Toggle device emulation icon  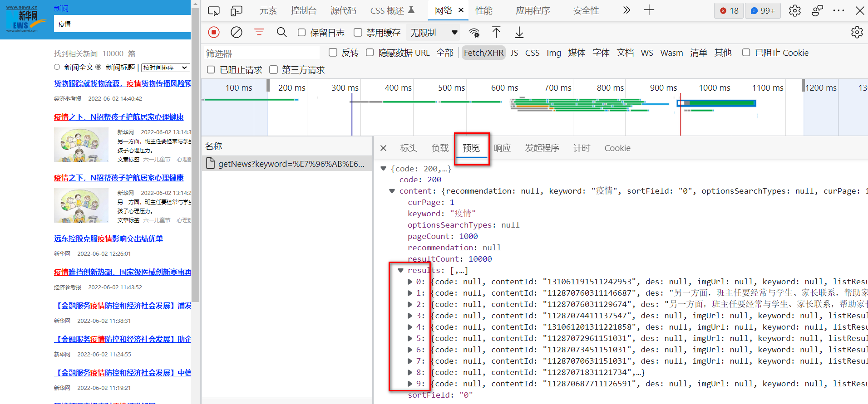(237, 10)
